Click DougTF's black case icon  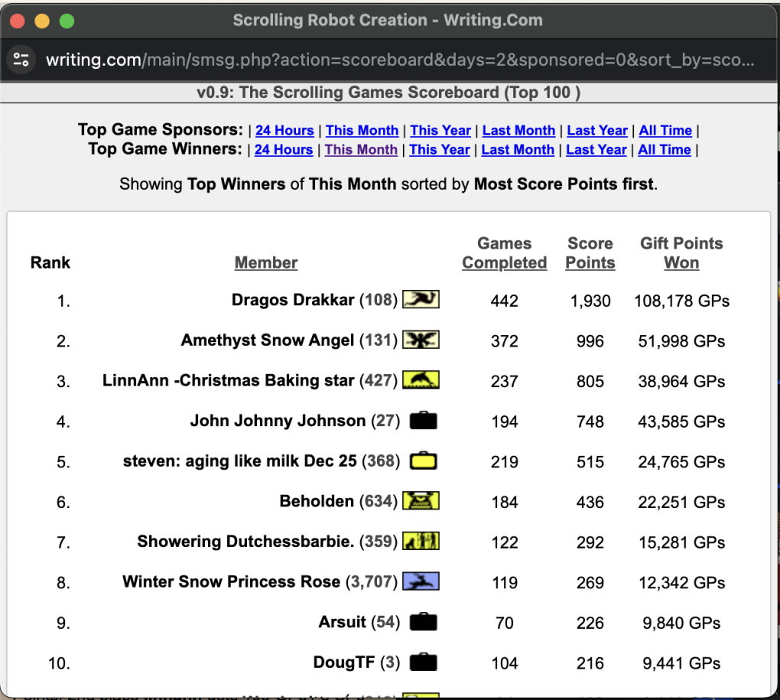(x=423, y=663)
